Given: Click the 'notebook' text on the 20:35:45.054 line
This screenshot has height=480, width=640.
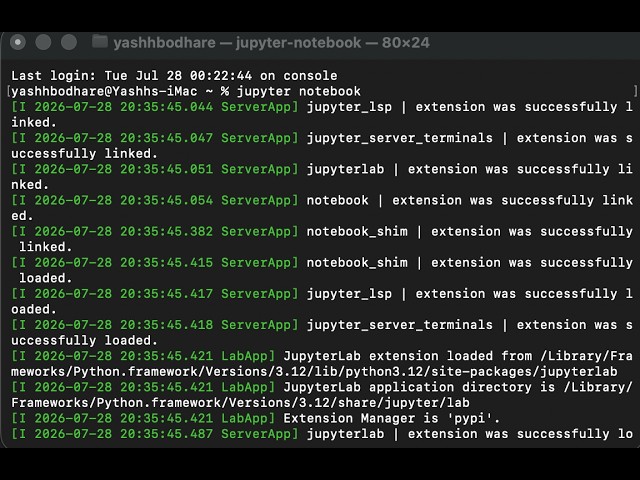Looking at the screenshot, I should pyautogui.click(x=338, y=200).
